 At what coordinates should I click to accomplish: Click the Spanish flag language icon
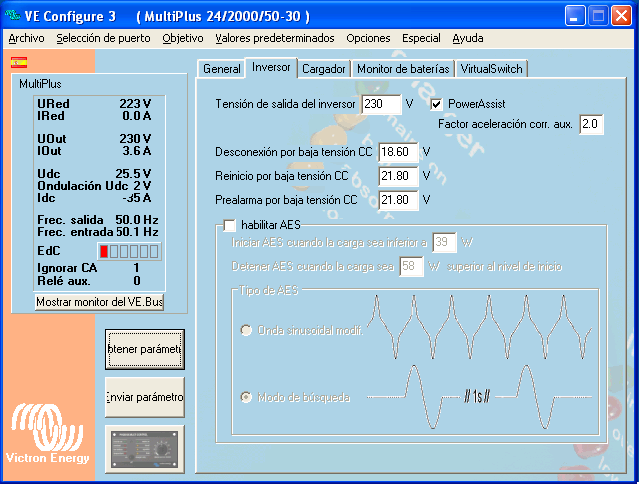[x=19, y=63]
